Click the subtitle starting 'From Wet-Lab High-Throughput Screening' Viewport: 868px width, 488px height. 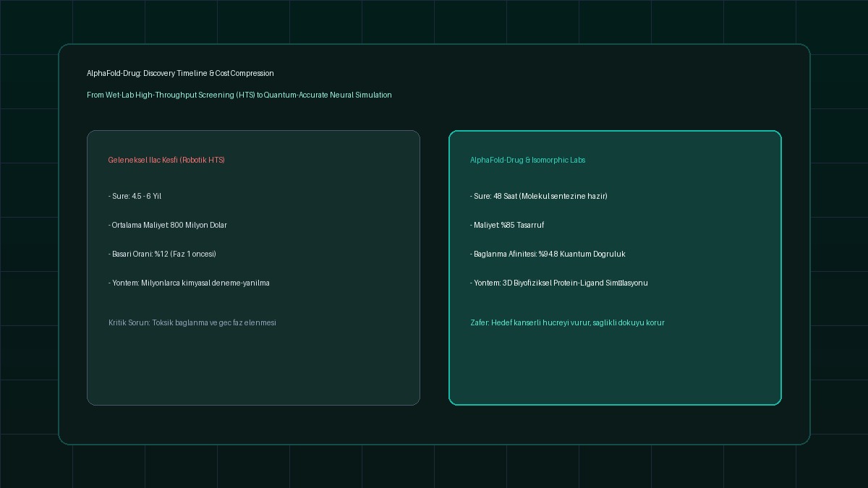tap(239, 95)
